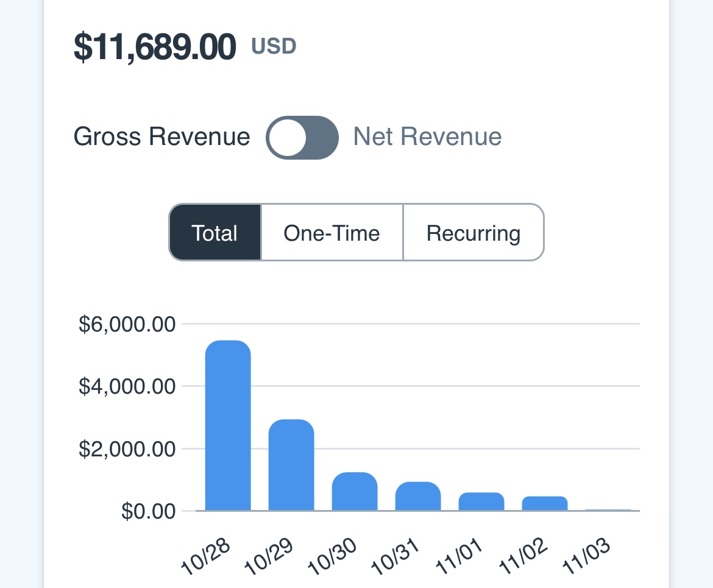Click the Gross Revenue label
The height and width of the screenshot is (588, 713).
pos(161,136)
